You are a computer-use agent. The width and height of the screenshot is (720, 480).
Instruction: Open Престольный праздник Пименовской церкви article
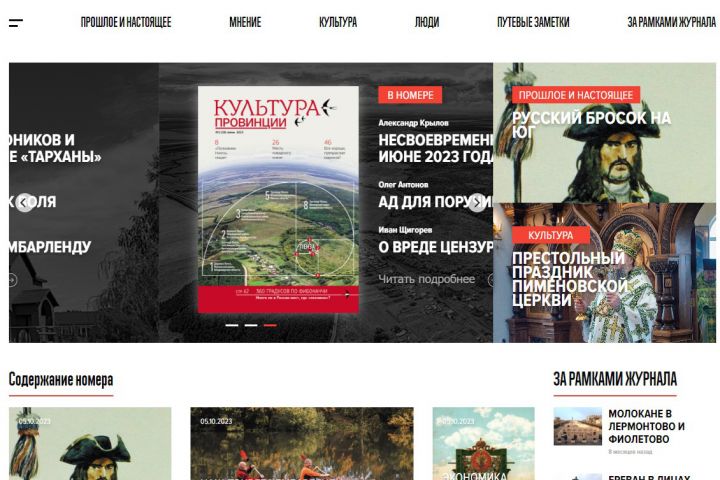click(569, 279)
